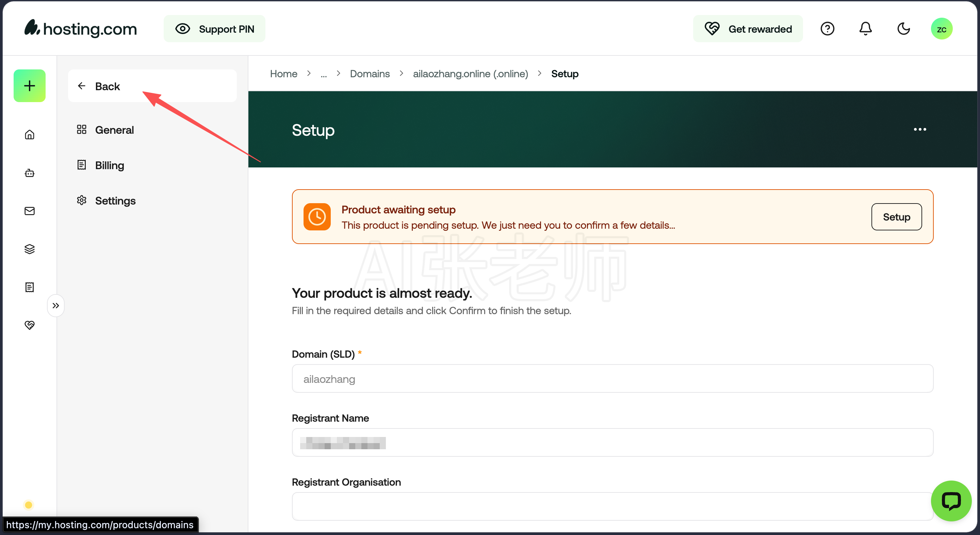Image resolution: width=980 pixels, height=535 pixels.
Task: Click the Setup breadcrumb
Action: pos(565,74)
